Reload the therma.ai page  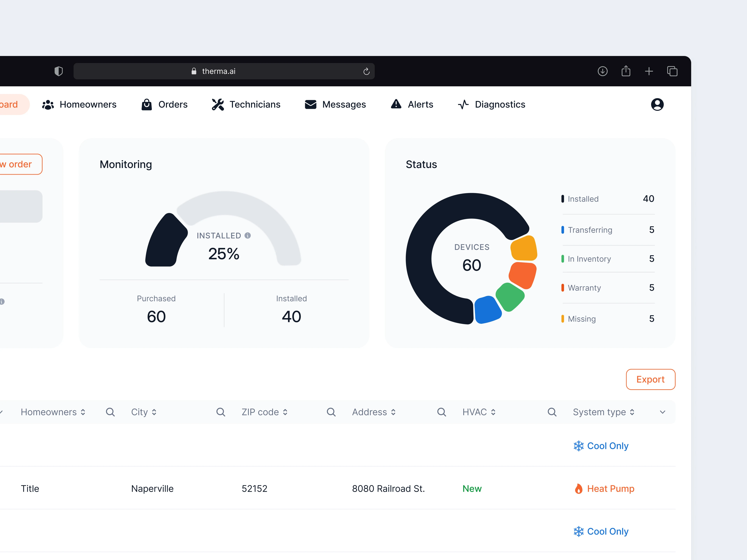[366, 71]
